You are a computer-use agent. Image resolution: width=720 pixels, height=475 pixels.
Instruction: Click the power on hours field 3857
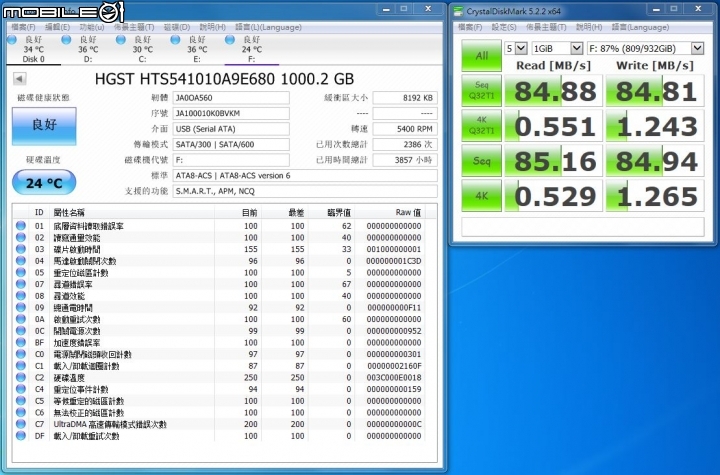point(405,160)
